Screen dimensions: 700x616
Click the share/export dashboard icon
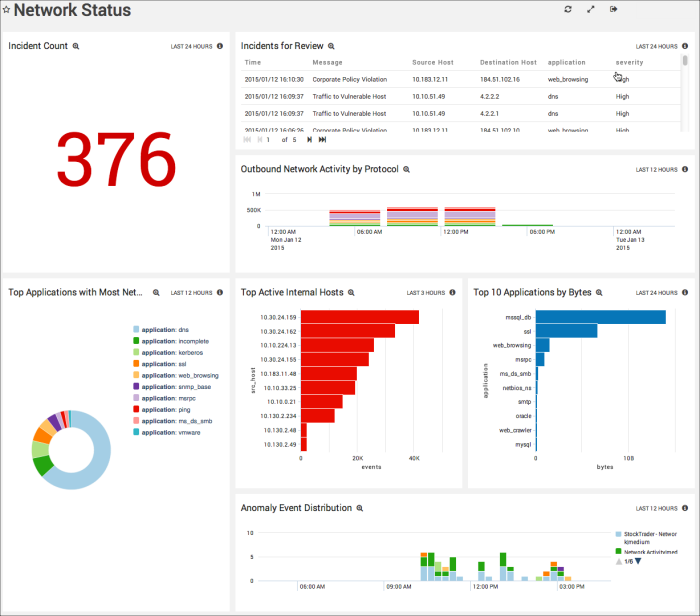(x=614, y=9)
